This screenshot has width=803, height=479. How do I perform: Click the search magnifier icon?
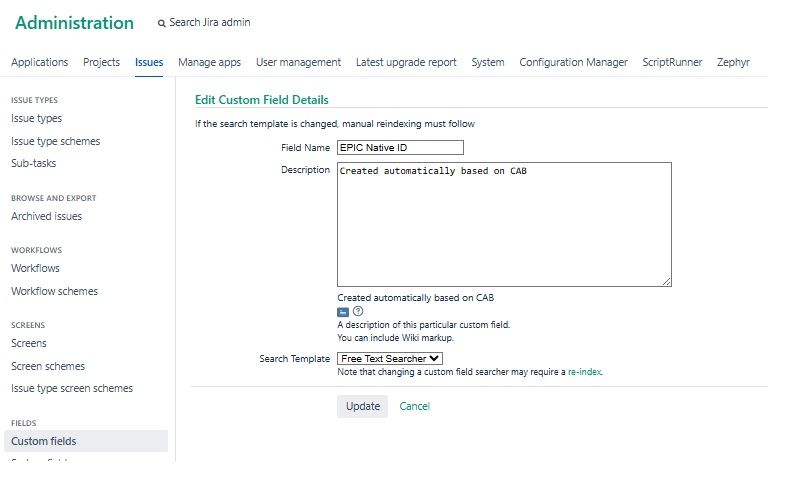(162, 23)
